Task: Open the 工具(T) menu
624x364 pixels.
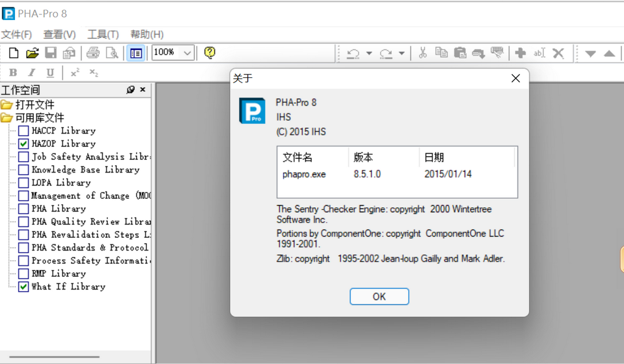Action: tap(103, 34)
